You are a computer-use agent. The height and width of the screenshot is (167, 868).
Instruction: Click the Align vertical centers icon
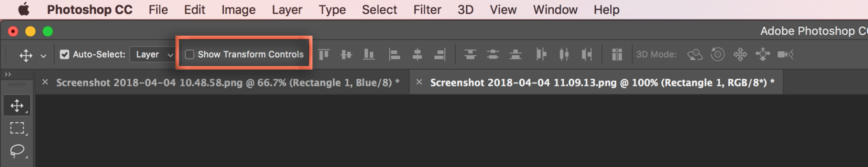(346, 55)
